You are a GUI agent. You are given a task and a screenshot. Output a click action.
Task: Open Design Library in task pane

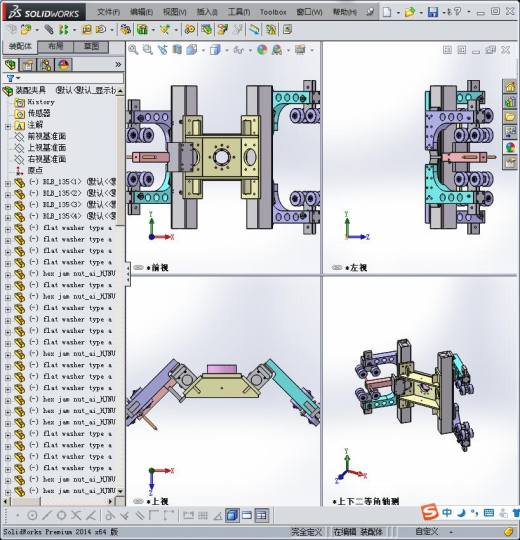tap(510, 102)
